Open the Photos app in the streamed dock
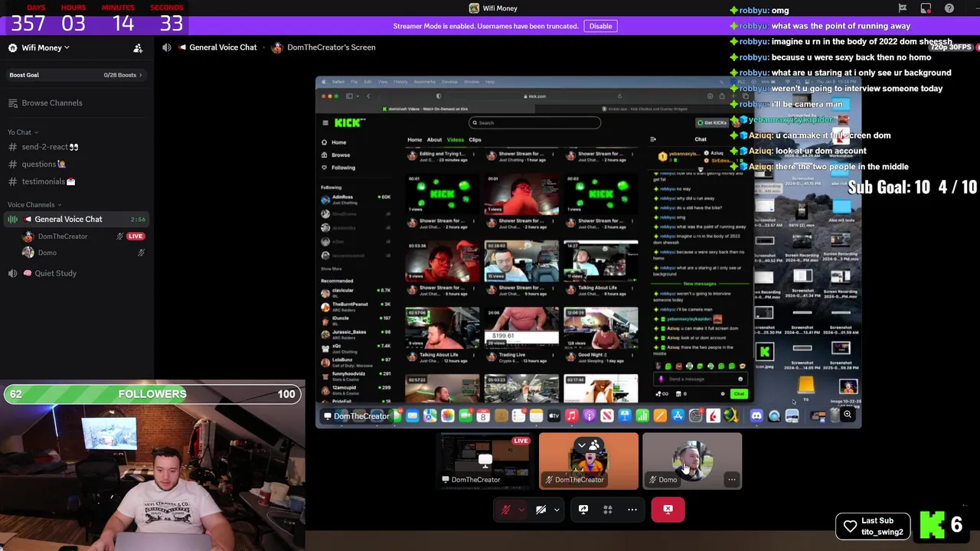The height and width of the screenshot is (551, 980). (448, 416)
